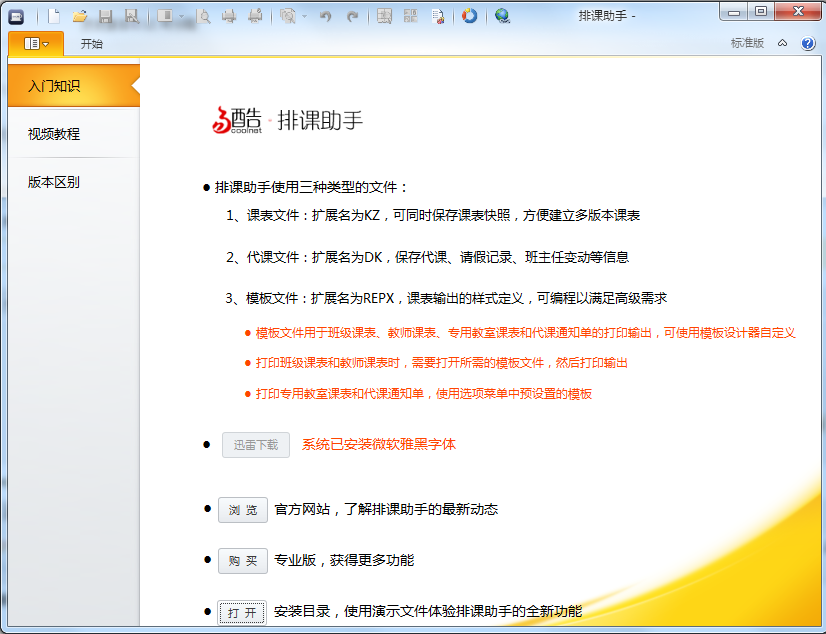Image resolution: width=826 pixels, height=634 pixels.
Task: Select the 入门知识 sidebar item
Action: click(x=54, y=86)
